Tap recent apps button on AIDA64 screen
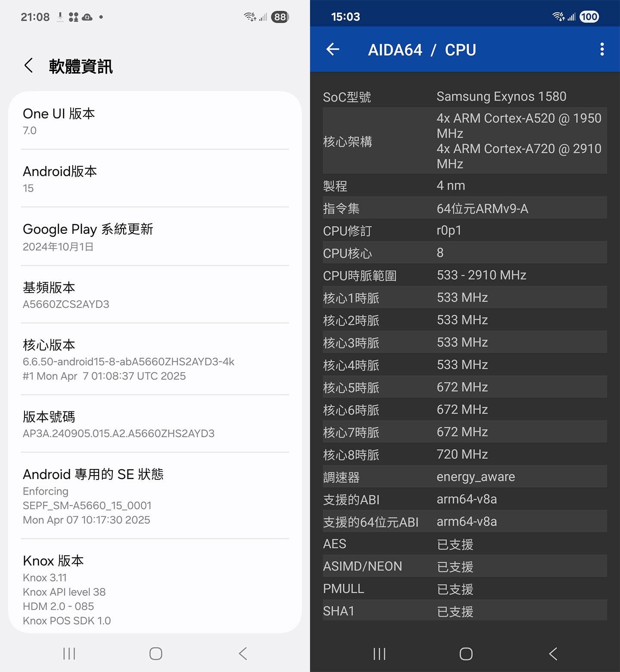 click(379, 654)
